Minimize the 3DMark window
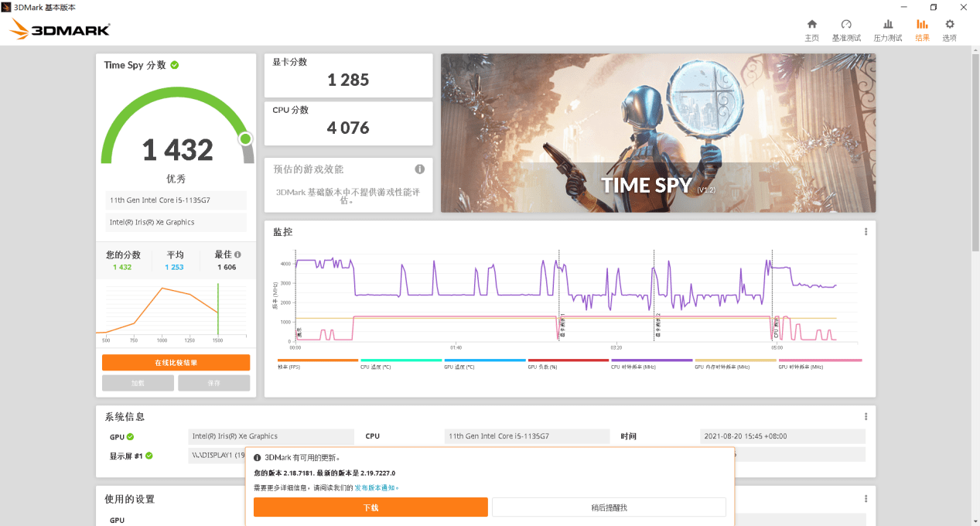Screen dimensions: 980x526 [903, 7]
